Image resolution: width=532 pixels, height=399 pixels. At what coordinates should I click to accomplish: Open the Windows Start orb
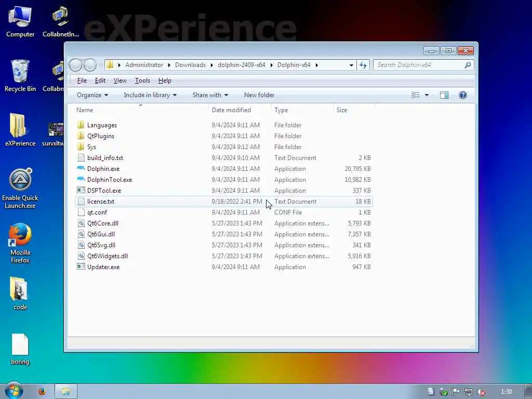coord(14,391)
